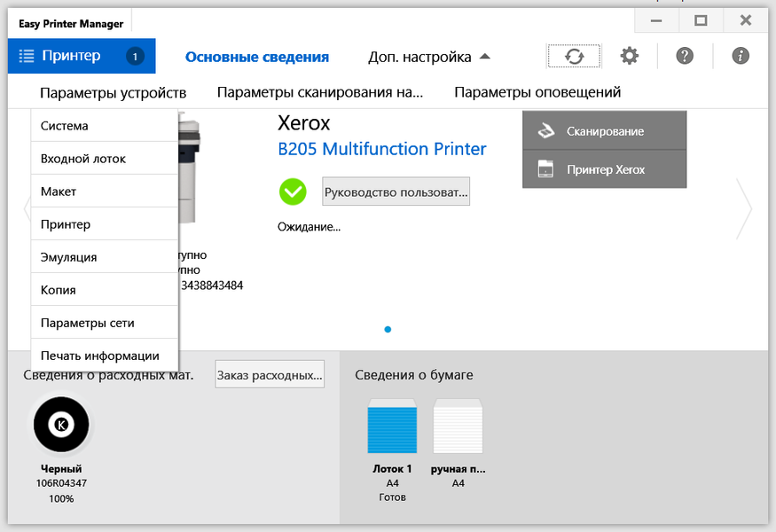This screenshot has width=776, height=532.
Task: Select the white ручная п... tray icon
Action: [x=458, y=426]
